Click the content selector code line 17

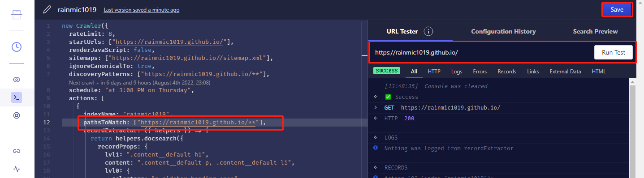[200, 162]
